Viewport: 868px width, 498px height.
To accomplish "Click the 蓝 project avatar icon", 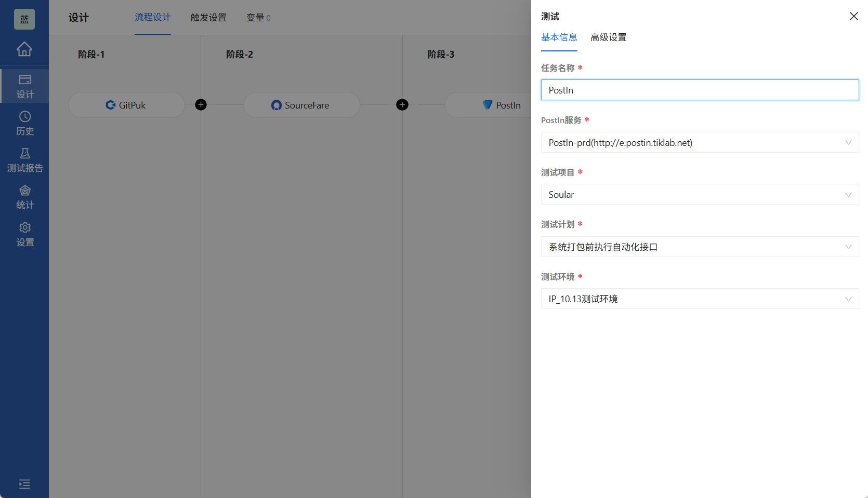I will click(x=24, y=19).
